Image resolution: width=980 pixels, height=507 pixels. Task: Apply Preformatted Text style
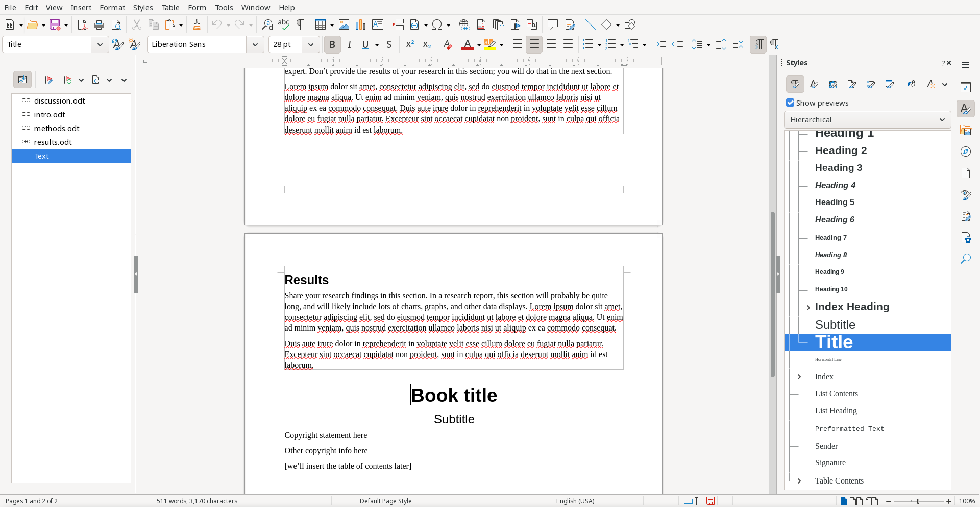coord(849,429)
